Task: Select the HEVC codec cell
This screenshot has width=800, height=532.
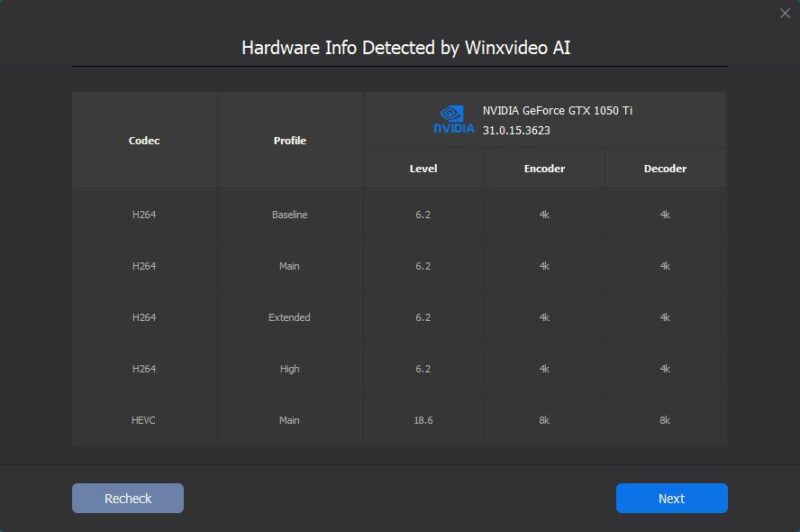Action: (x=143, y=420)
